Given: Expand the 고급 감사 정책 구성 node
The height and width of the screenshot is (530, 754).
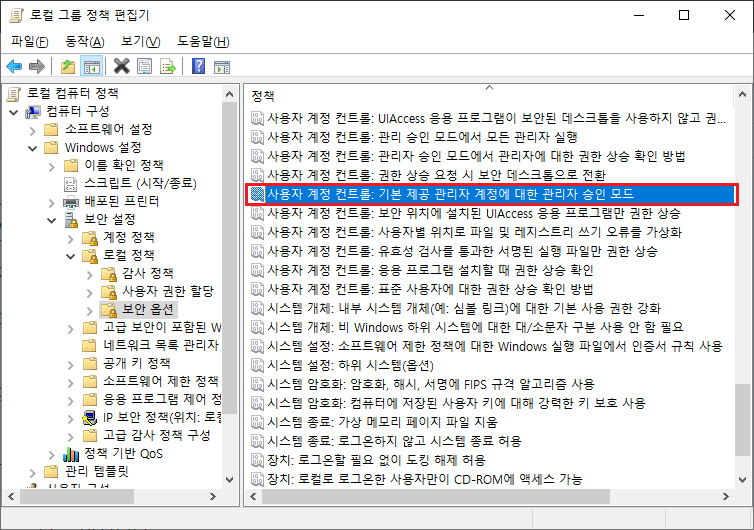Looking at the screenshot, I should (x=71, y=437).
